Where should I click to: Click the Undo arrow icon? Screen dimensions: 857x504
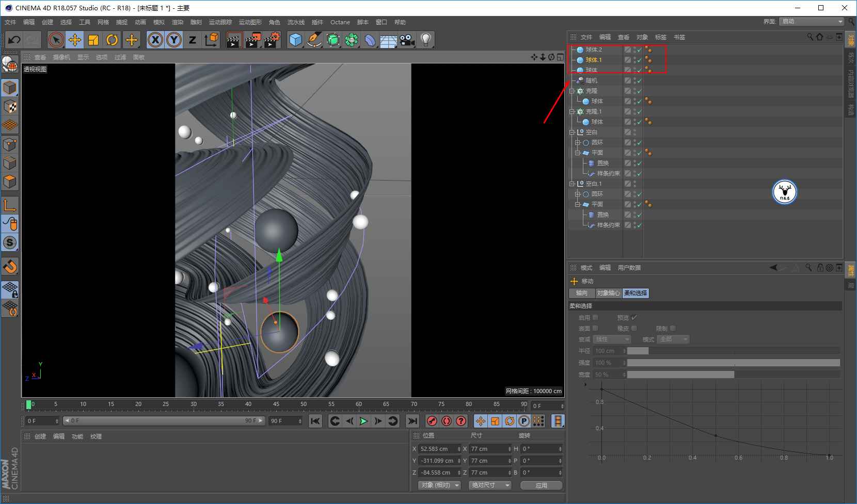14,40
